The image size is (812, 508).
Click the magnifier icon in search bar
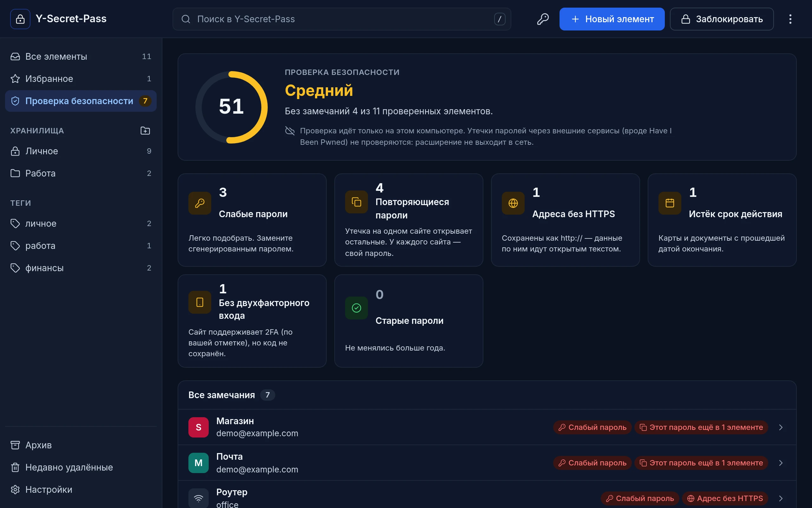point(186,19)
